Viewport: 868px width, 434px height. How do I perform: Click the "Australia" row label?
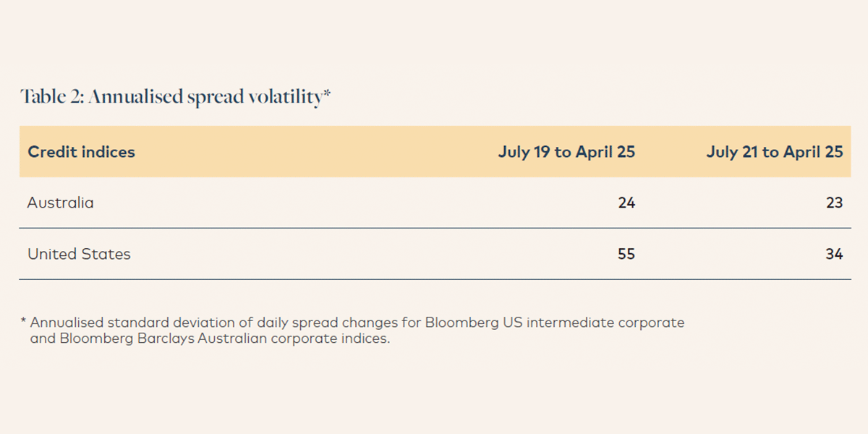point(61,203)
